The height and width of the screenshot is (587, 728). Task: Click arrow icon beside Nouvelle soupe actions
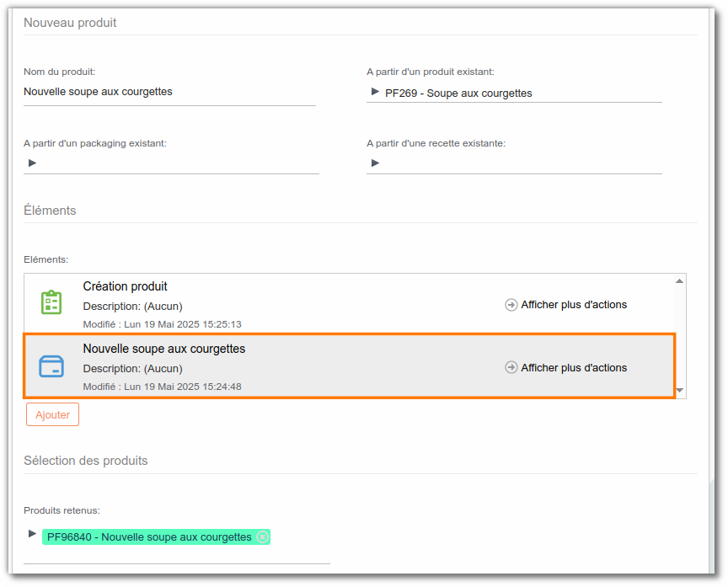click(511, 367)
